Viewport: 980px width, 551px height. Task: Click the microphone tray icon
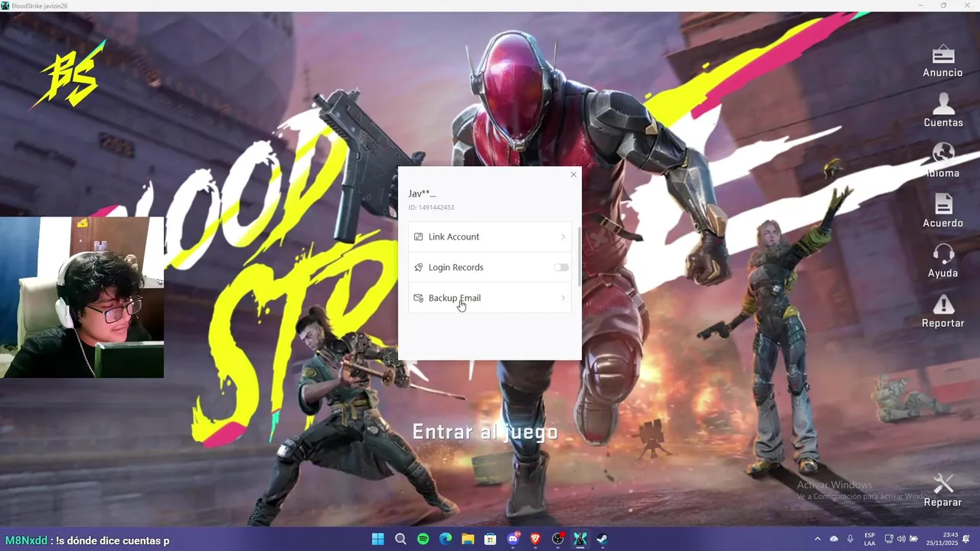tap(850, 539)
